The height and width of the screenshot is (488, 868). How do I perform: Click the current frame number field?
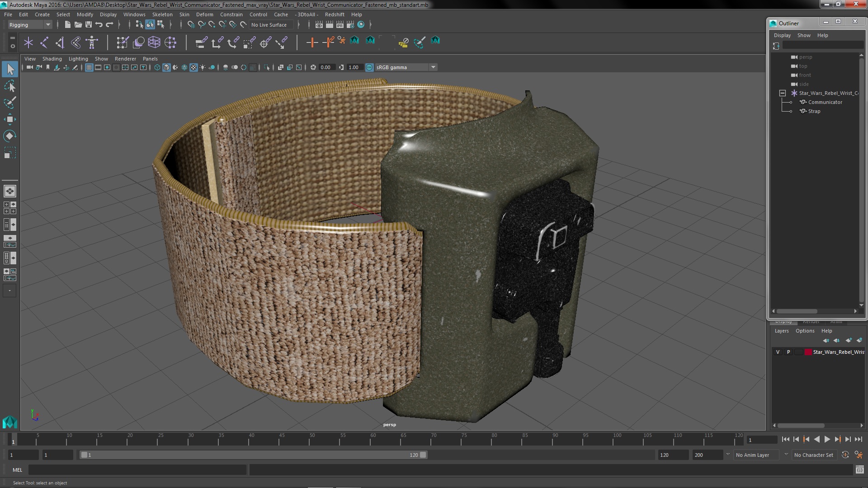pyautogui.click(x=762, y=440)
